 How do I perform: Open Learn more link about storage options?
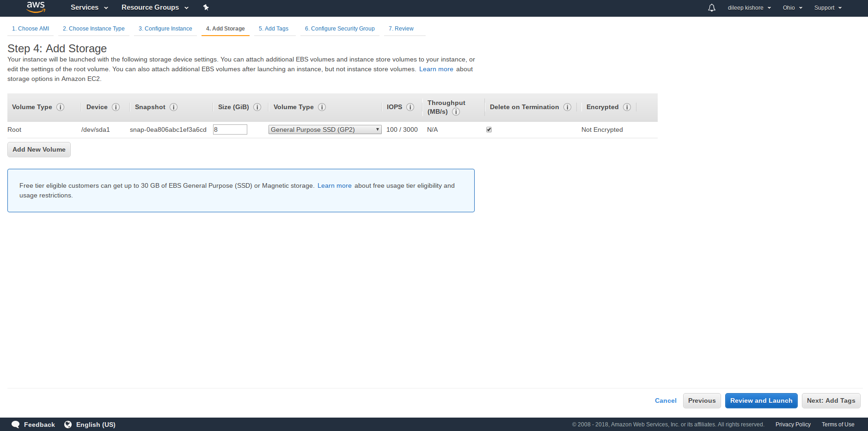[436, 69]
